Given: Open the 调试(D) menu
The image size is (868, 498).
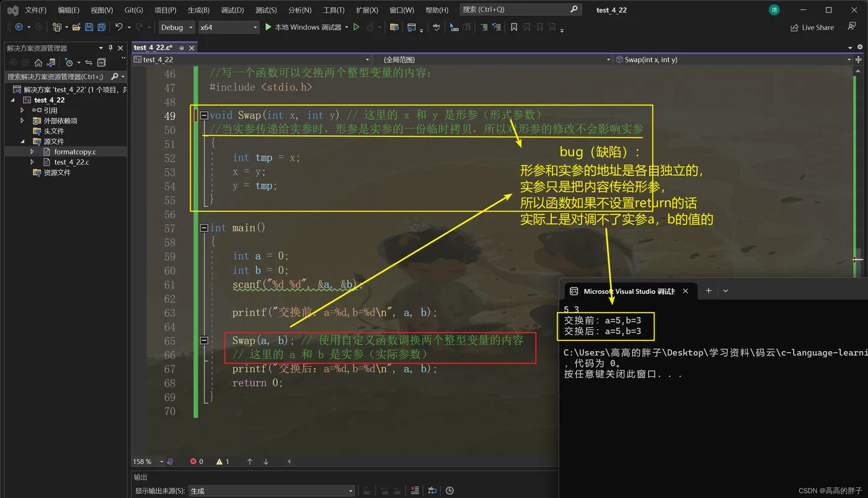Looking at the screenshot, I should 232,10.
